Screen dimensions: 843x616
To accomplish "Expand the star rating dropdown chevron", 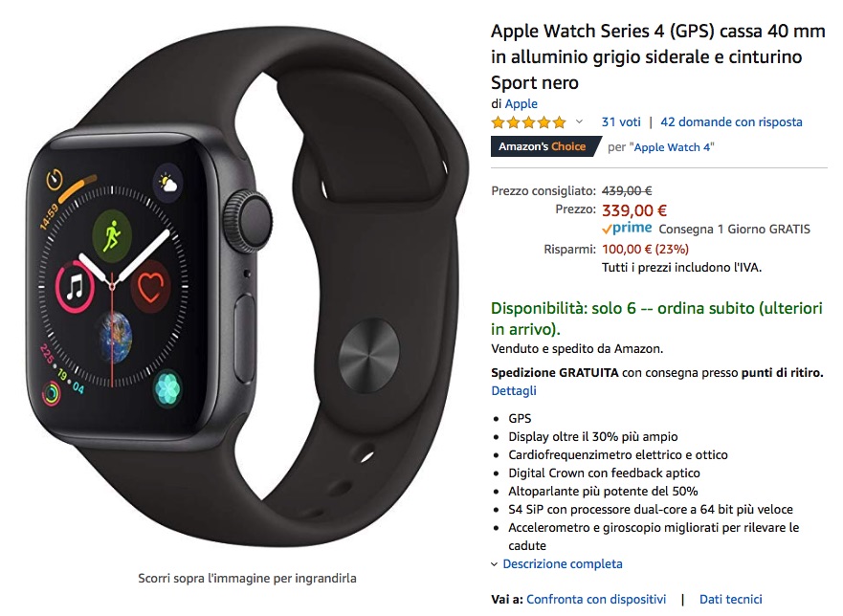I will click(579, 122).
